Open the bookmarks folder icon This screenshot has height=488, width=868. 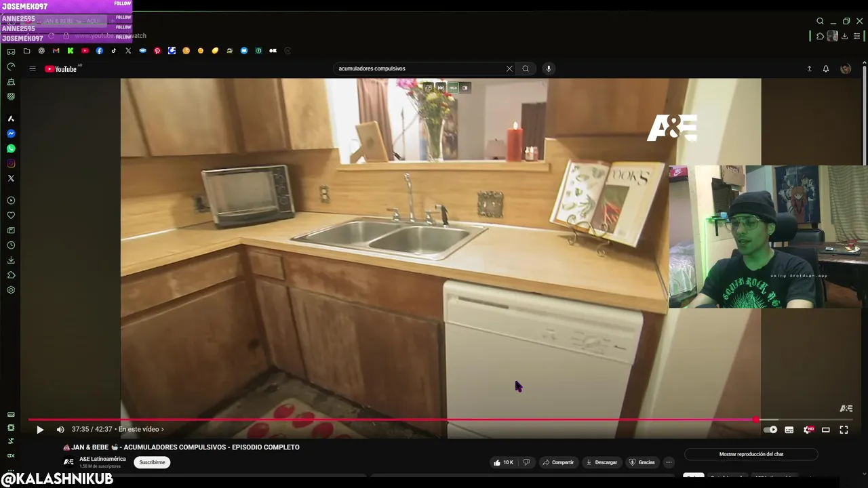point(26,51)
